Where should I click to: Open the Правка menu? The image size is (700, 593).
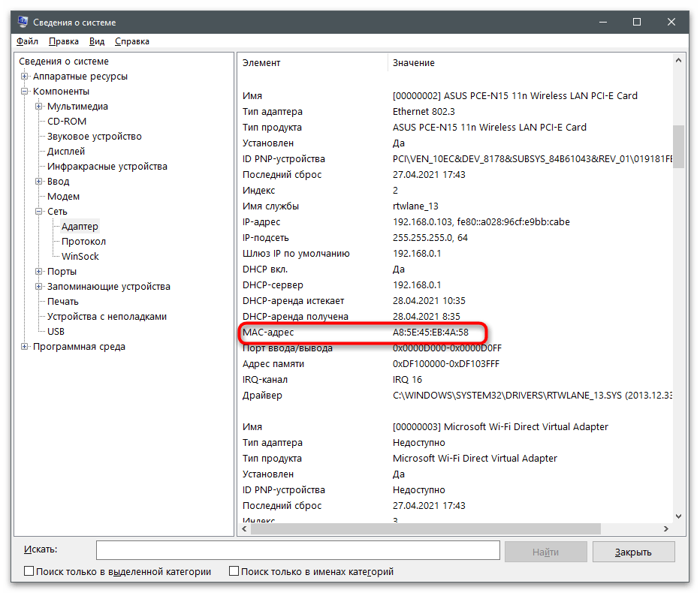[64, 41]
